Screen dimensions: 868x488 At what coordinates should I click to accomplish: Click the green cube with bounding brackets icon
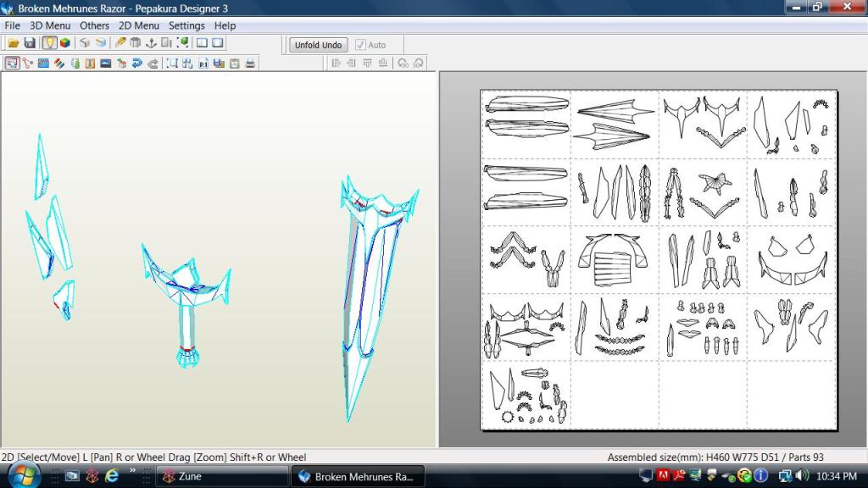pos(182,42)
